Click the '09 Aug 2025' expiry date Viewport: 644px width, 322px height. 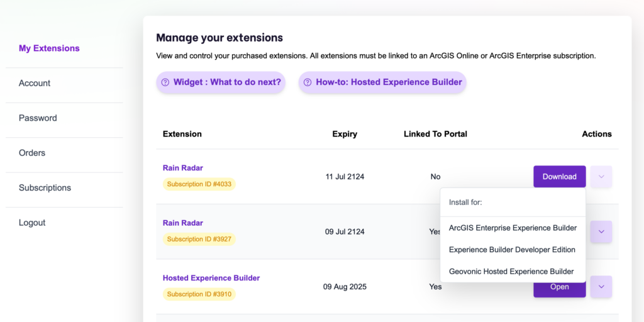[345, 287]
